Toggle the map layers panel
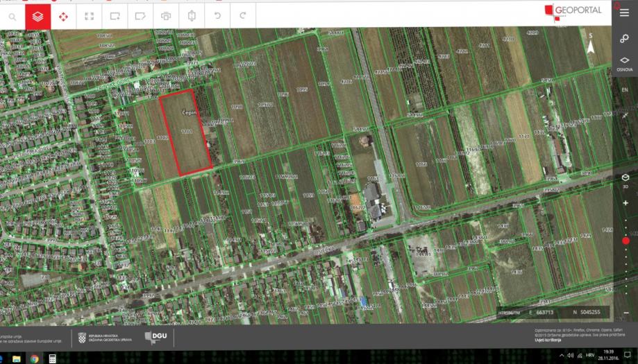 point(38,17)
